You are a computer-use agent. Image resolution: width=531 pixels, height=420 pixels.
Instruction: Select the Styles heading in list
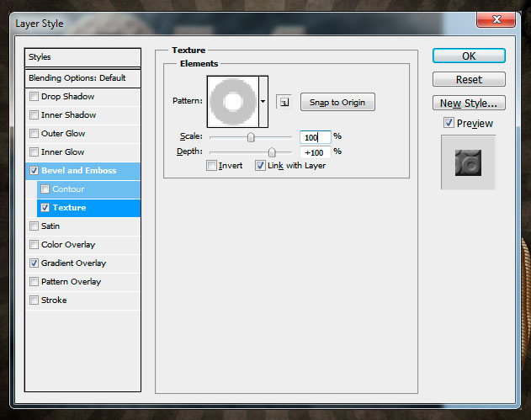coord(82,57)
